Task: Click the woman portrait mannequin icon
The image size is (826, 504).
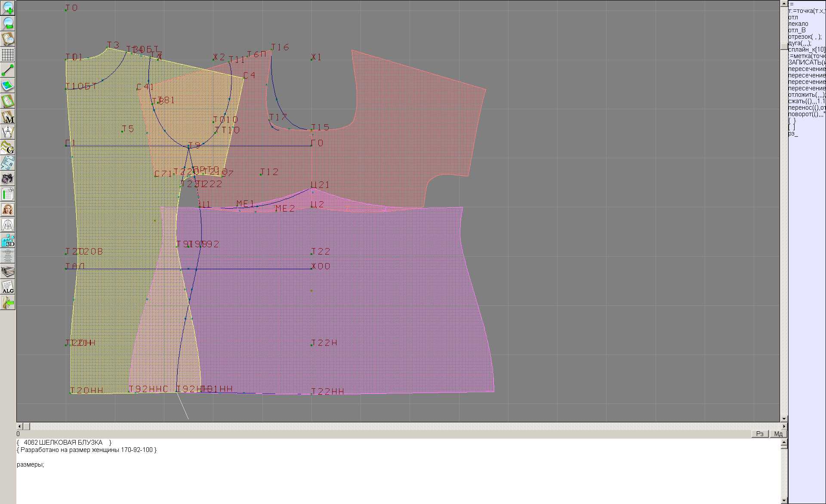Action: 8,209
